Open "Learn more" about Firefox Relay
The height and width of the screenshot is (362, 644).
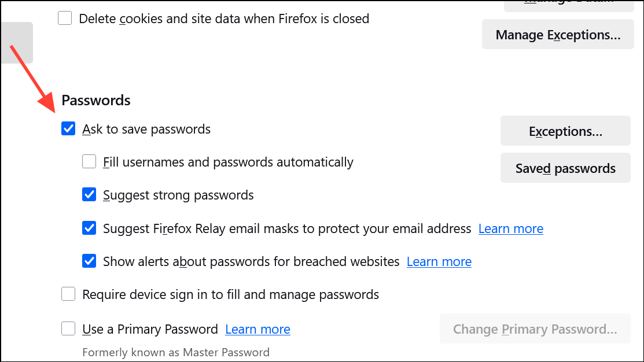pyautogui.click(x=510, y=228)
